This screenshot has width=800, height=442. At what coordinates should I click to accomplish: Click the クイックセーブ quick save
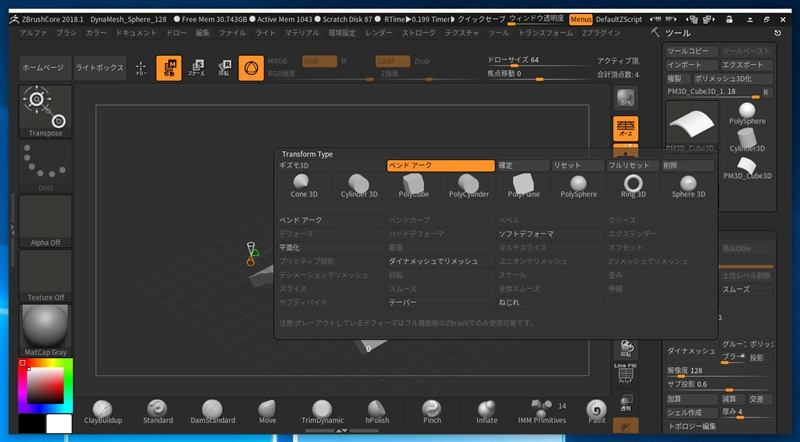pyautogui.click(x=481, y=19)
